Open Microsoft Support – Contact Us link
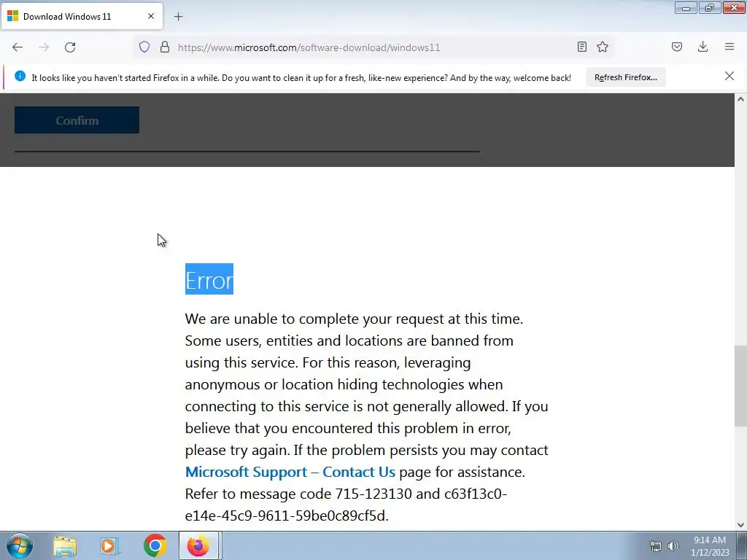Viewport: 747px width, 560px height. tap(290, 472)
